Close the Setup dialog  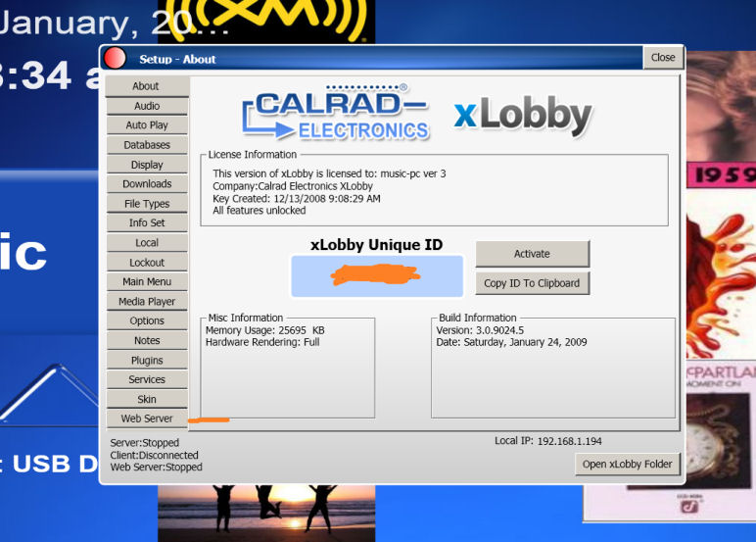(x=663, y=57)
